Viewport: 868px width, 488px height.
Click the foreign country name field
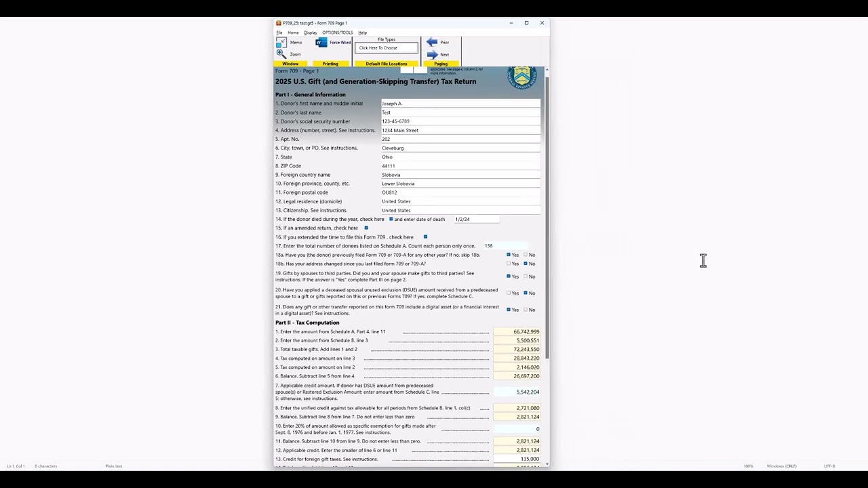coord(460,175)
